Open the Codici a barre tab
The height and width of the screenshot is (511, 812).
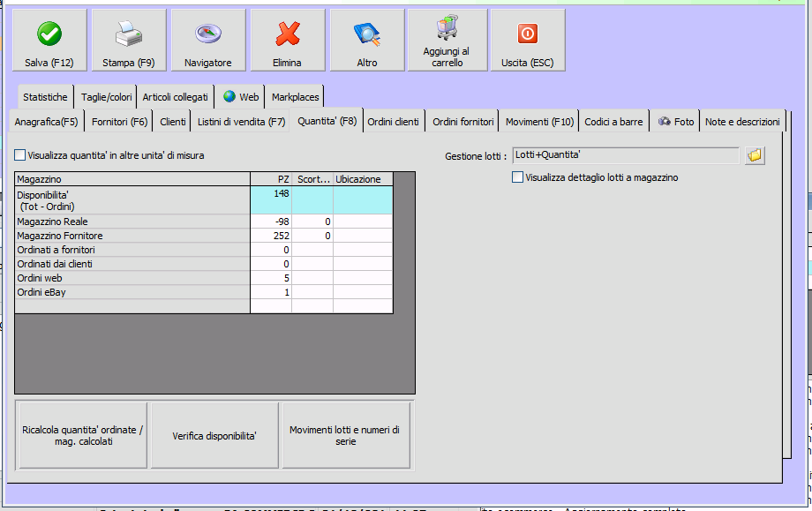[x=613, y=122]
